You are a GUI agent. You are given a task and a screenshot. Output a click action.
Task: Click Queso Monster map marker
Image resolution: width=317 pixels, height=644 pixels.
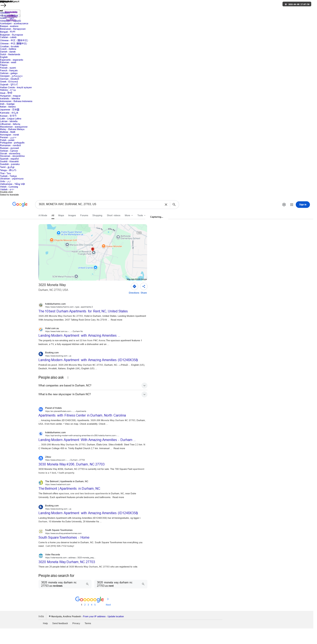point(103,246)
